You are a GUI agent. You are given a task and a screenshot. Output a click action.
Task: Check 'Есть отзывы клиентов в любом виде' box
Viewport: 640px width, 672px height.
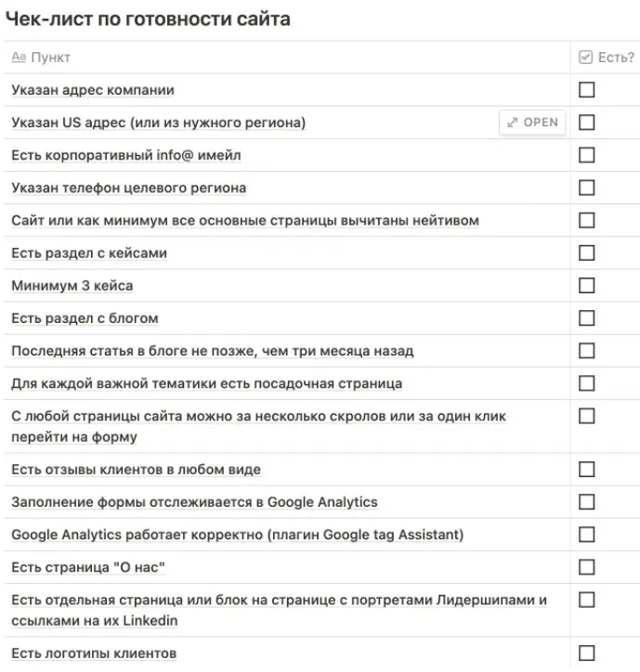click(586, 470)
